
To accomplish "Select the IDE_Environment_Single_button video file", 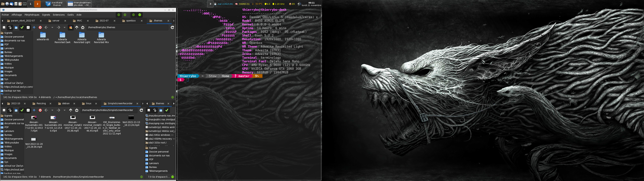I will click(112, 125).
